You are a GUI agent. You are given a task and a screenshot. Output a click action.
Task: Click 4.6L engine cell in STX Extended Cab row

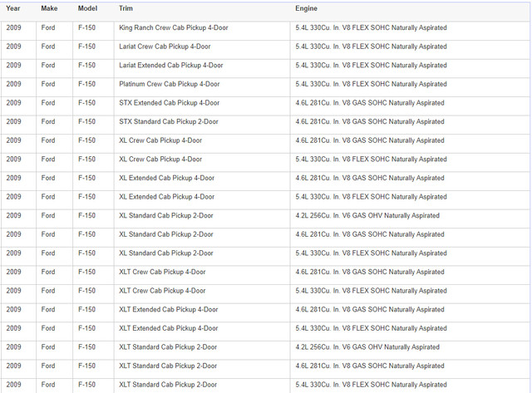coord(369,103)
